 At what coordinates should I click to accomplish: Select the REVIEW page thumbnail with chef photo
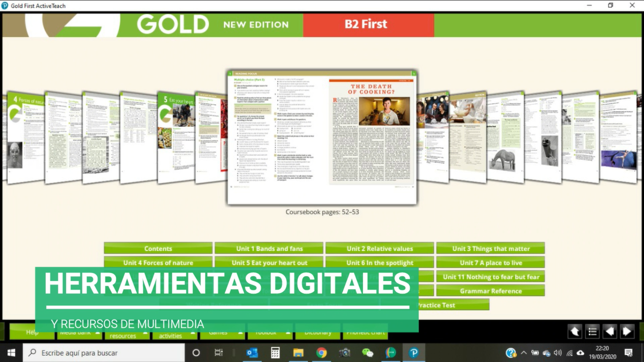(468, 137)
